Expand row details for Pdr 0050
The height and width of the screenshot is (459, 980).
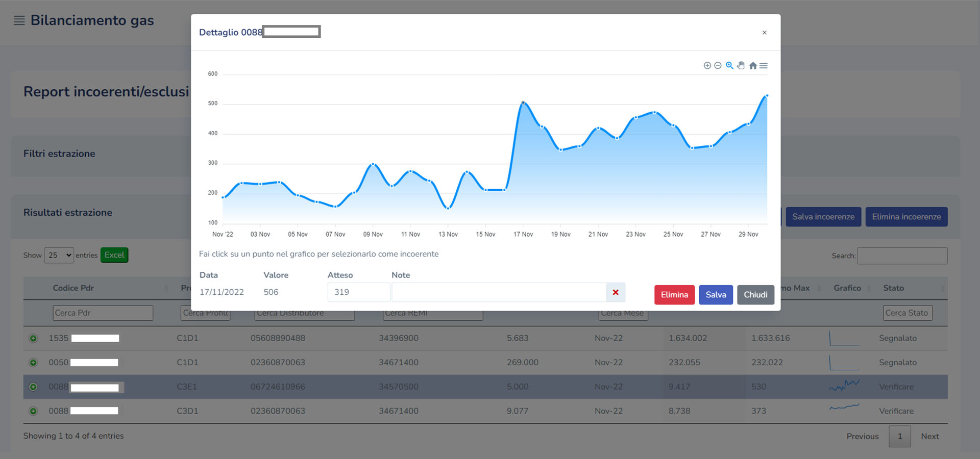pyautogui.click(x=33, y=363)
